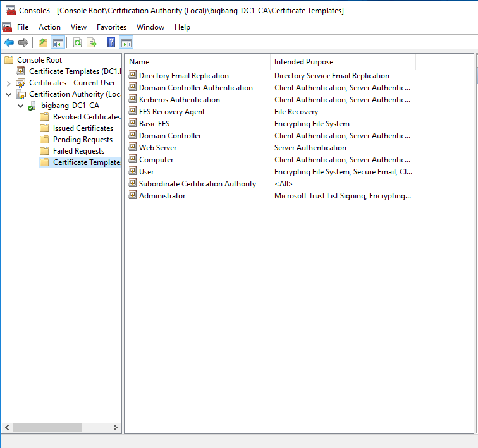Click the Certification Authority (Local) tree icon
478x448 pixels.
21,94
